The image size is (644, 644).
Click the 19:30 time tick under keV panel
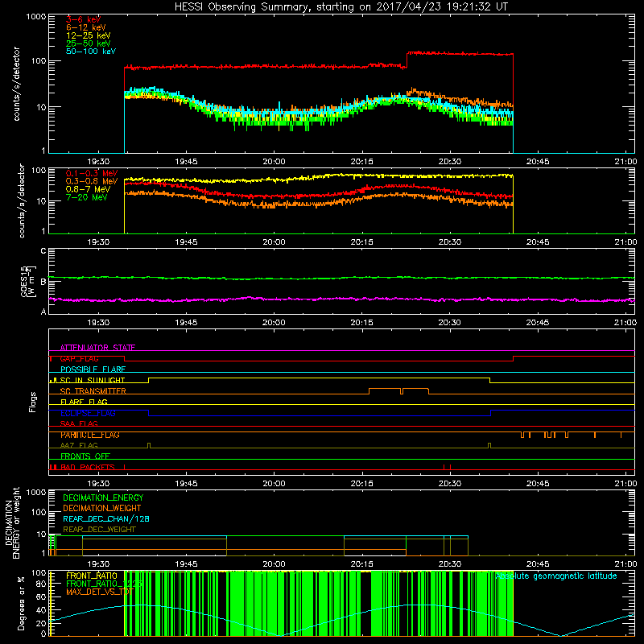[98, 162]
